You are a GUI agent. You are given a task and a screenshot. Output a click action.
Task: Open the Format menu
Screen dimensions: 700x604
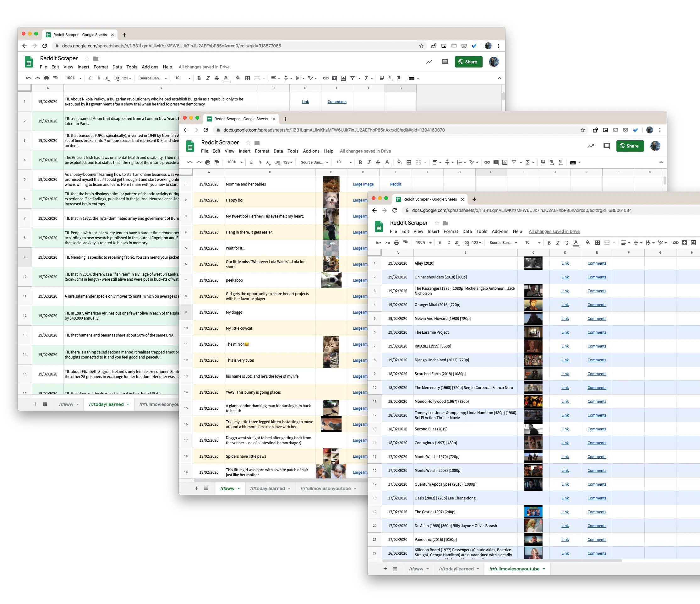451,232
